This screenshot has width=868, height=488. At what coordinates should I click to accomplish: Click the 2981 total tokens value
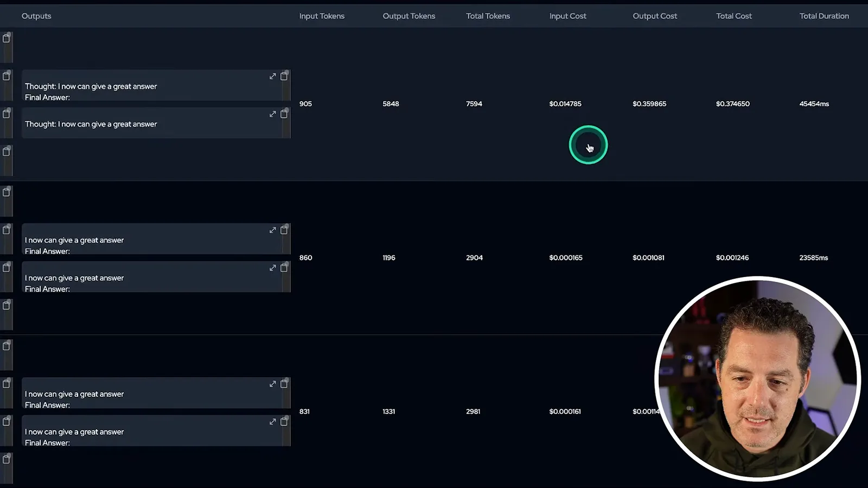(x=473, y=412)
